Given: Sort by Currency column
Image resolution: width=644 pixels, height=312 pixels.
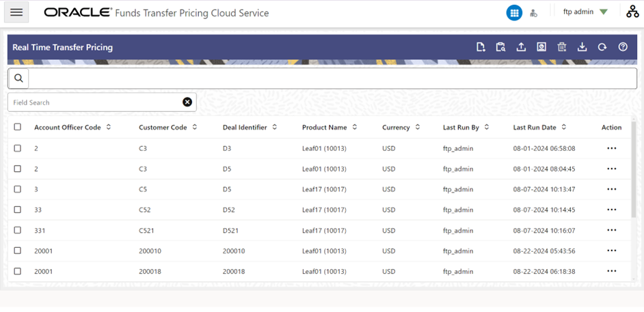Looking at the screenshot, I should pyautogui.click(x=418, y=127).
